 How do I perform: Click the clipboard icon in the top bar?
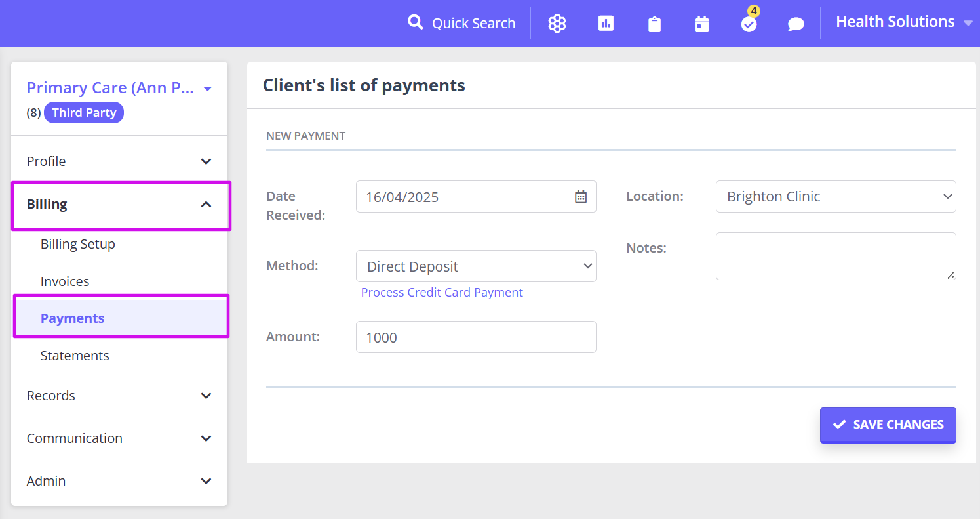(x=654, y=24)
